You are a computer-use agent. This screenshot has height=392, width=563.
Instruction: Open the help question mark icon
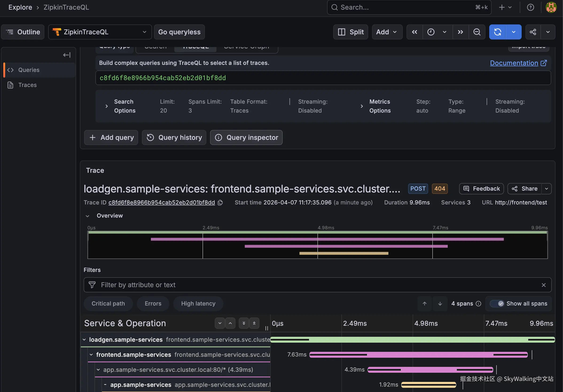(x=530, y=7)
